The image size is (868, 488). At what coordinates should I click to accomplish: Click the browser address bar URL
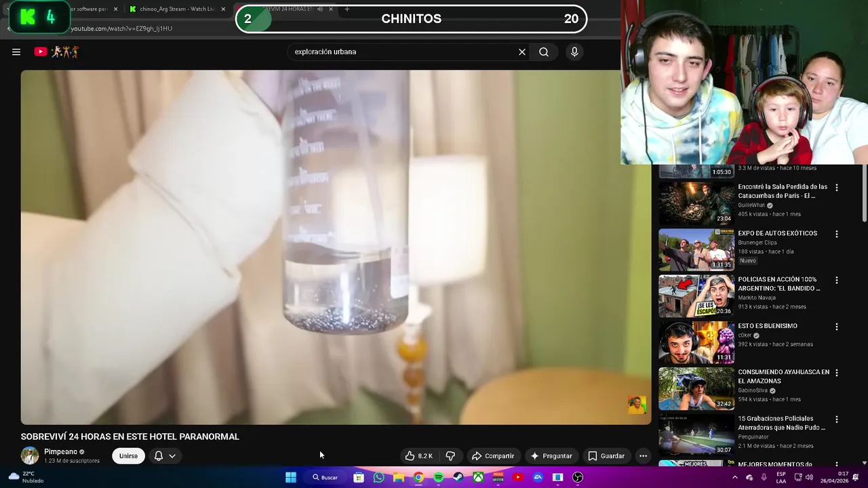(121, 28)
